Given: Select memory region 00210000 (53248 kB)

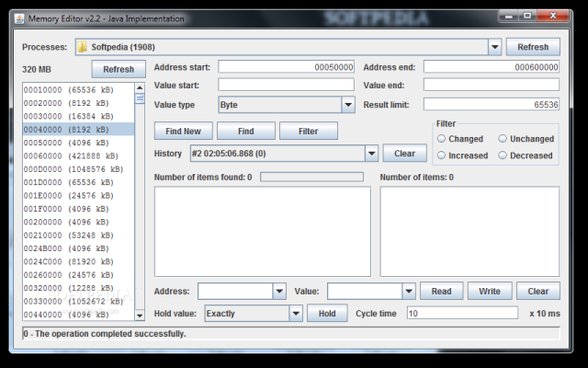Looking at the screenshot, I should click(x=78, y=236).
